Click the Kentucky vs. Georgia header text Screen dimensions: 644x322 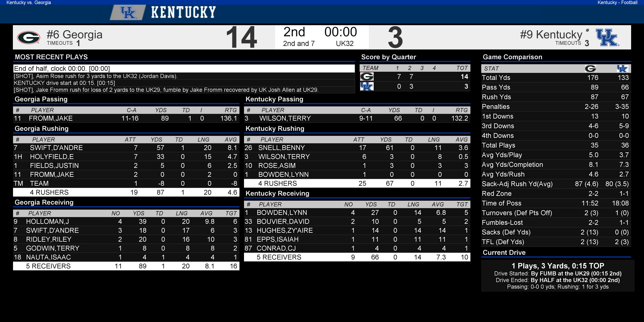tap(29, 2)
